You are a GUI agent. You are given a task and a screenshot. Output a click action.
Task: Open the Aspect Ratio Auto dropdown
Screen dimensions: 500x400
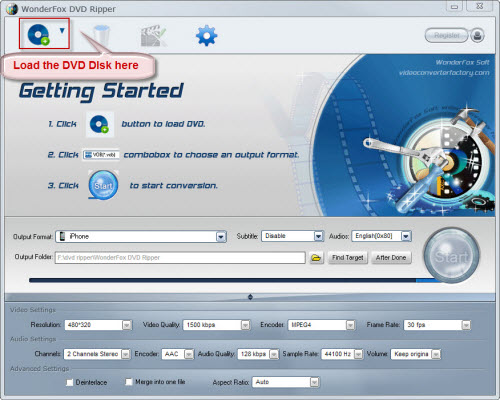click(286, 382)
